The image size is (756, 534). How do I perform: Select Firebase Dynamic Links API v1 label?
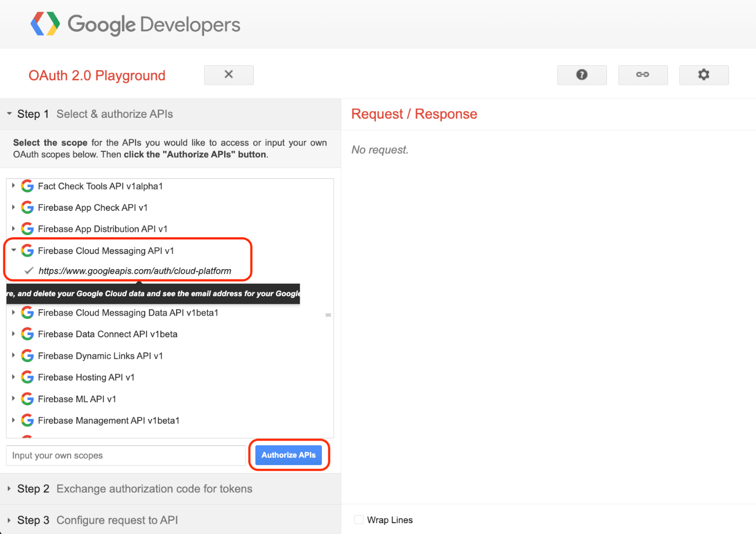[100, 356]
